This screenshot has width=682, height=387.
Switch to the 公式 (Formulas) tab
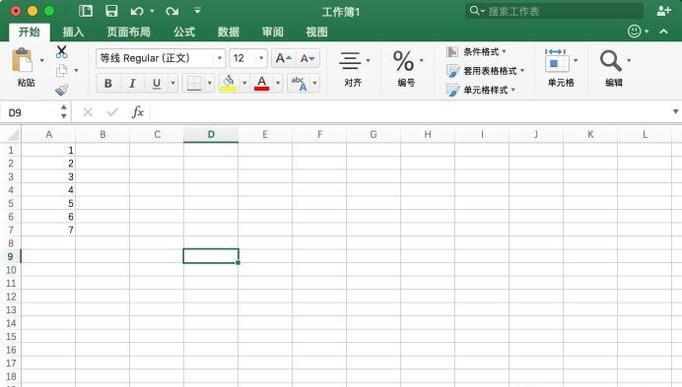184,32
